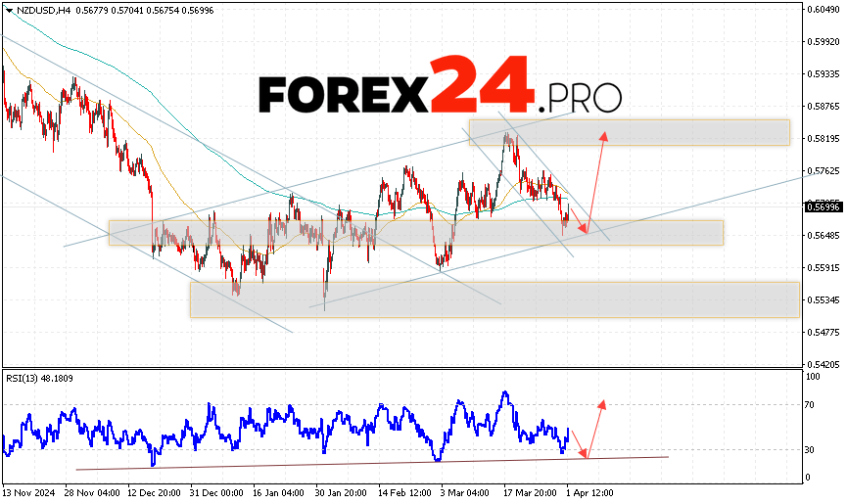847x504 pixels.
Task: Click the RSI 70 level label
Action: (x=812, y=403)
